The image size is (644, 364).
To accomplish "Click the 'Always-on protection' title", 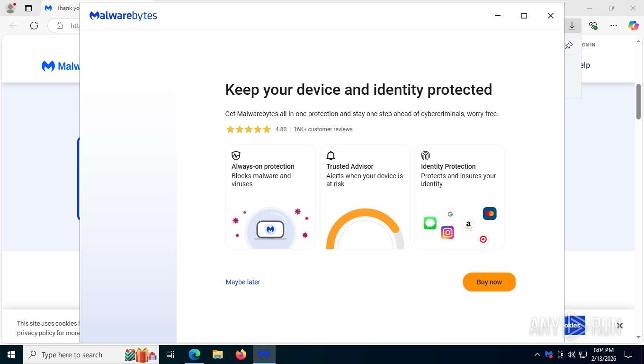I will coord(263,166).
